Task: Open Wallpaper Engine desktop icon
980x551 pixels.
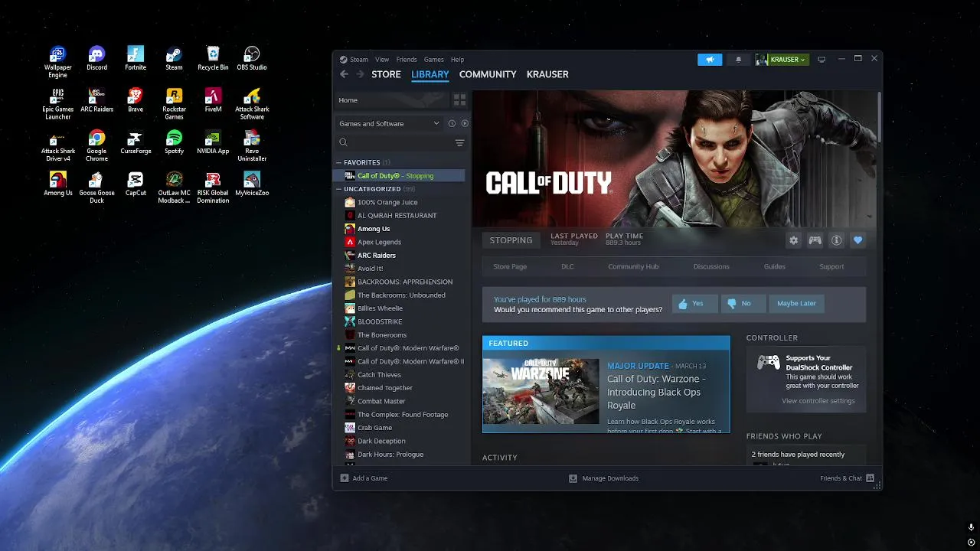Action: [x=57, y=61]
